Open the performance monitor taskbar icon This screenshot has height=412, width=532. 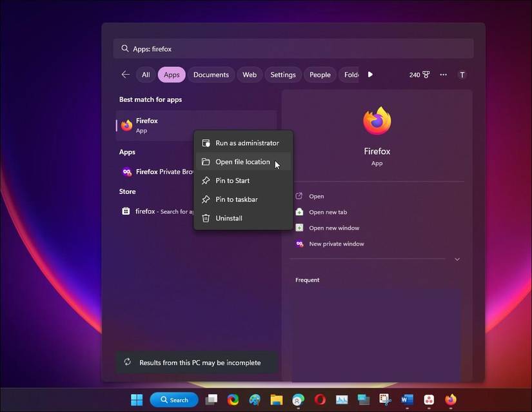342,400
